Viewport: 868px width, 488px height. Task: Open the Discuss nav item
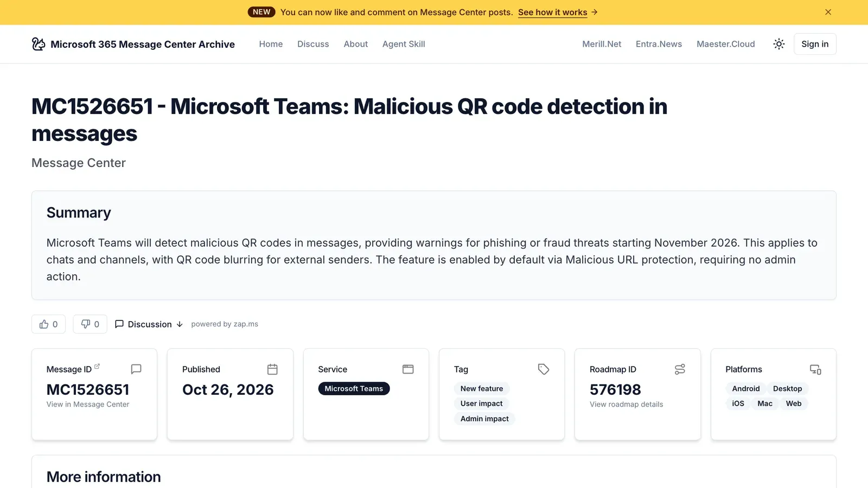coord(313,44)
